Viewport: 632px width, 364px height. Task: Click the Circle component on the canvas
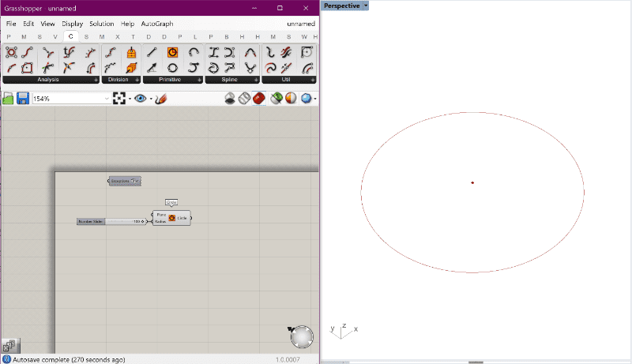[x=171, y=218]
